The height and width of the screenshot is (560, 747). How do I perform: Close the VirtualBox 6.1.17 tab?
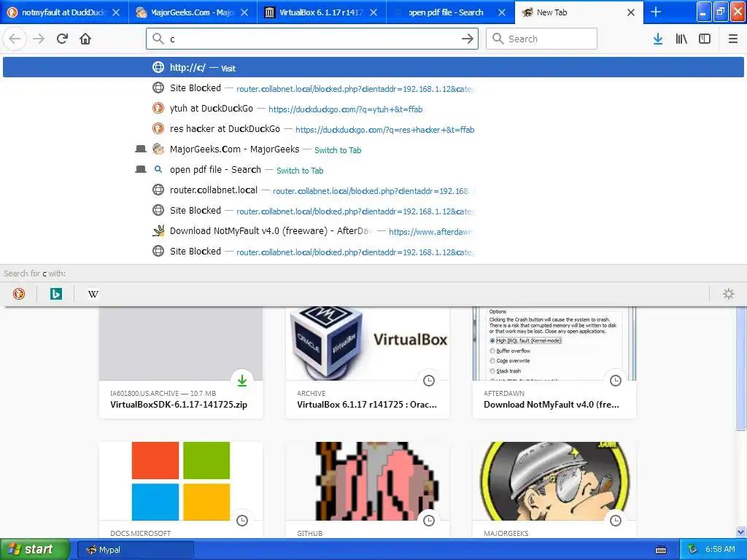coord(373,12)
